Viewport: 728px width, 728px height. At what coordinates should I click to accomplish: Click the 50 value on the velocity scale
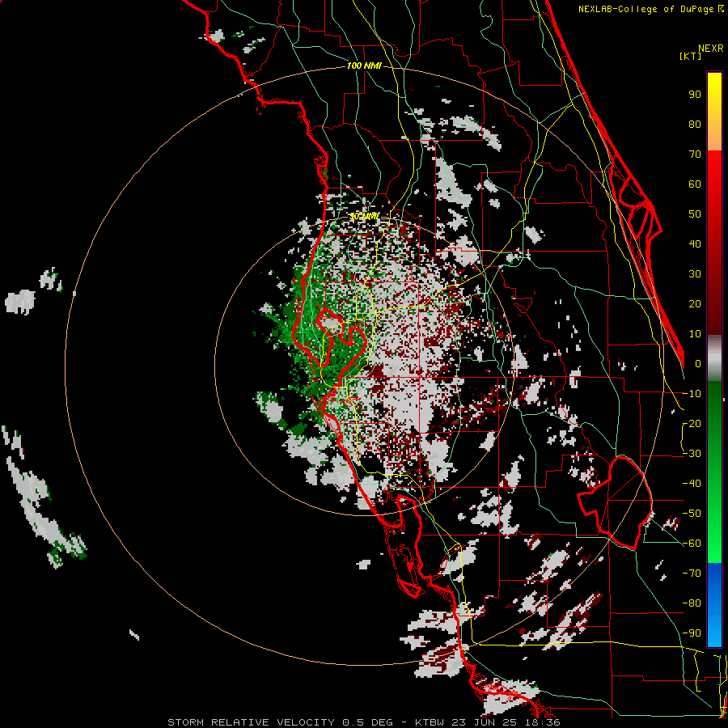click(x=695, y=214)
